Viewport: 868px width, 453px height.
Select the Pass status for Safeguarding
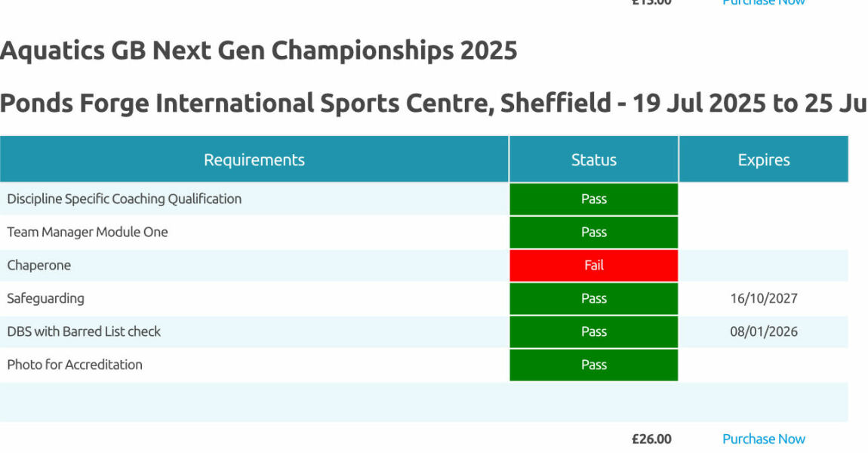[593, 299]
